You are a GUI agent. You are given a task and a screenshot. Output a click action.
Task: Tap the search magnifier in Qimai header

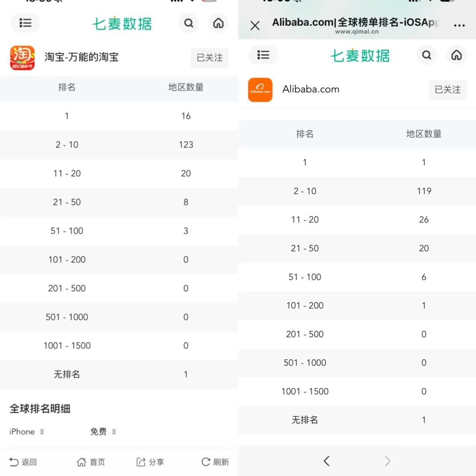click(x=189, y=23)
